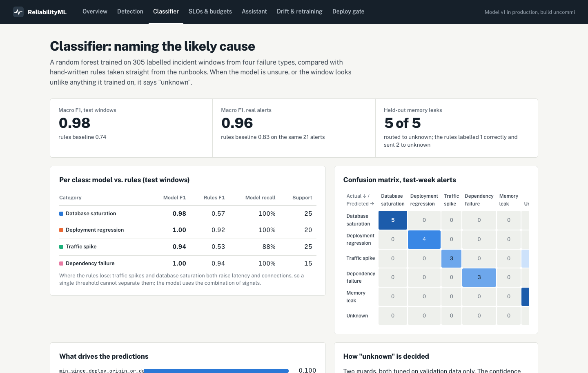
Task: Click 'Confusion matrix, test-week alerts' heading
Action: pos(400,180)
